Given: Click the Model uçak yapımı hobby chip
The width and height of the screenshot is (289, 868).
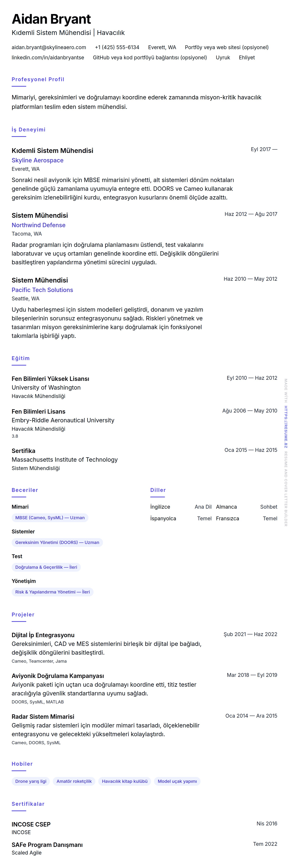Looking at the screenshot, I should (x=177, y=781).
